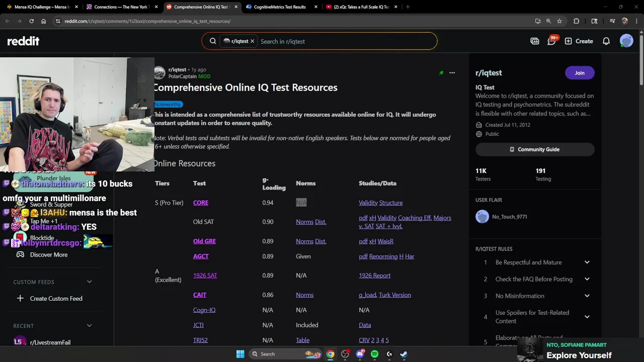Click the search magnifier icon
644x362 pixels.
213,41
